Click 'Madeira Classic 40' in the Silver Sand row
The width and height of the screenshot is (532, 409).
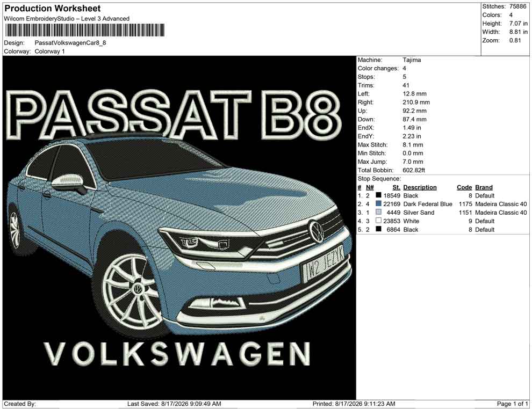point(501,213)
